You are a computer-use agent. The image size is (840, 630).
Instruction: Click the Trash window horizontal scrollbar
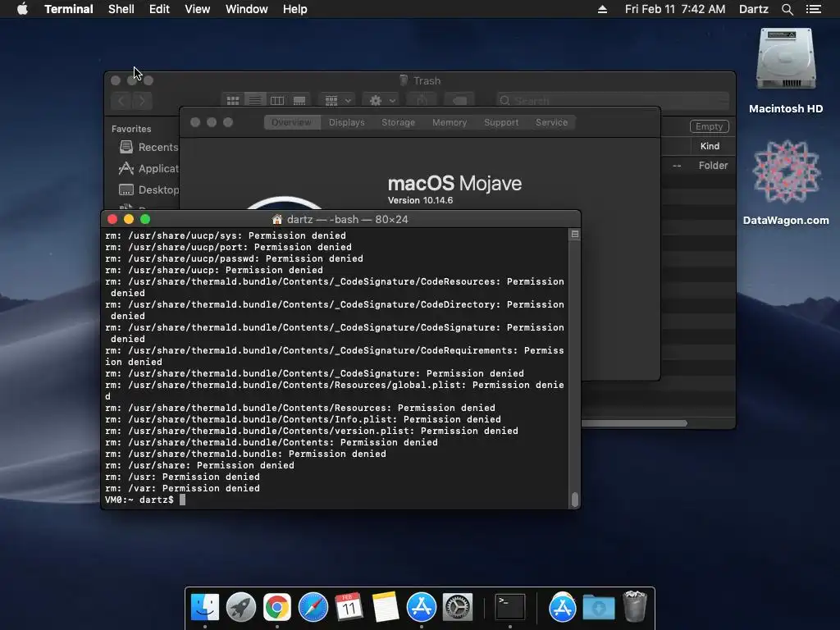(x=634, y=423)
